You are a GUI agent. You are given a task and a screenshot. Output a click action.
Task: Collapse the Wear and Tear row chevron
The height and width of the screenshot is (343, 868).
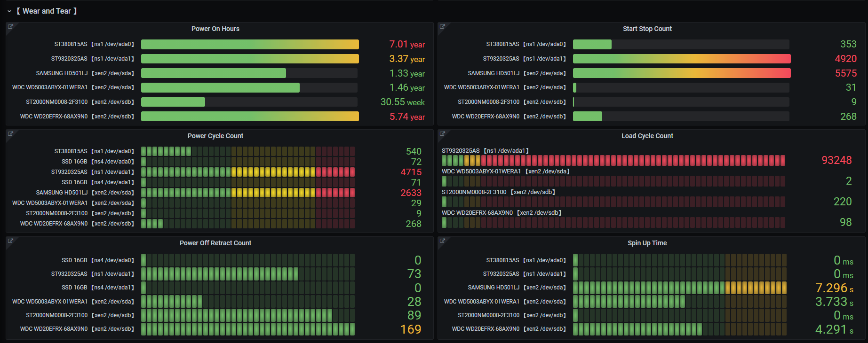(9, 11)
